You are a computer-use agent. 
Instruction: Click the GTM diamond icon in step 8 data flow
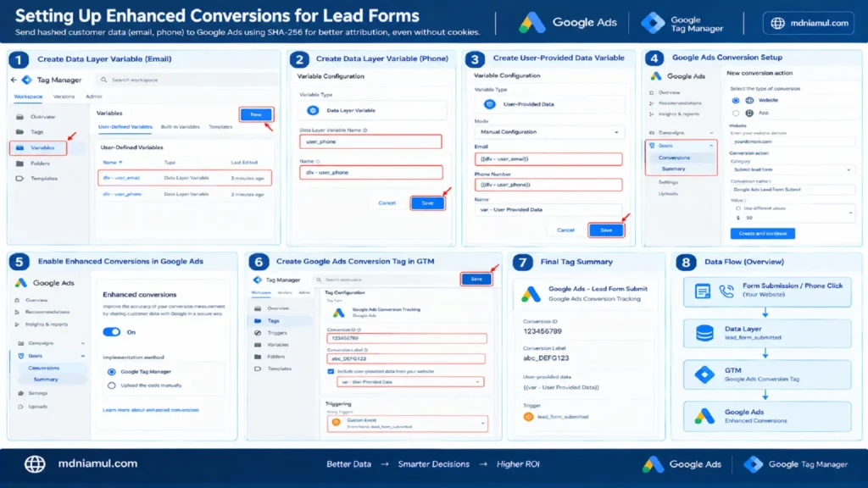[x=704, y=374]
